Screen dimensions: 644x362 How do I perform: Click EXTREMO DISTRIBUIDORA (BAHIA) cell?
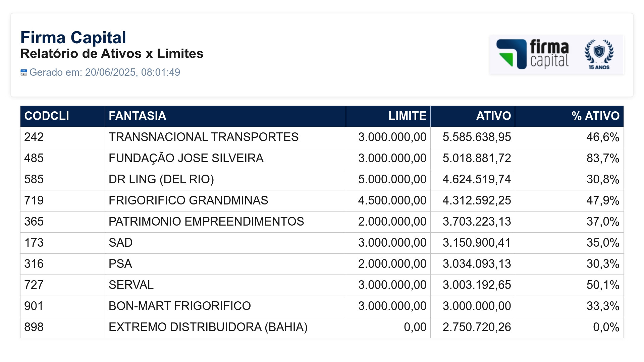tap(225, 327)
